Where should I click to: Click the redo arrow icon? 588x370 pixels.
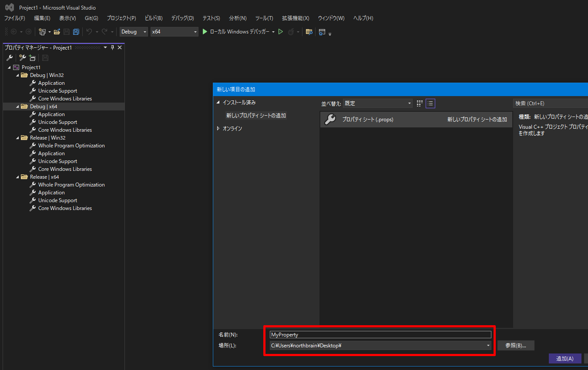coord(104,32)
